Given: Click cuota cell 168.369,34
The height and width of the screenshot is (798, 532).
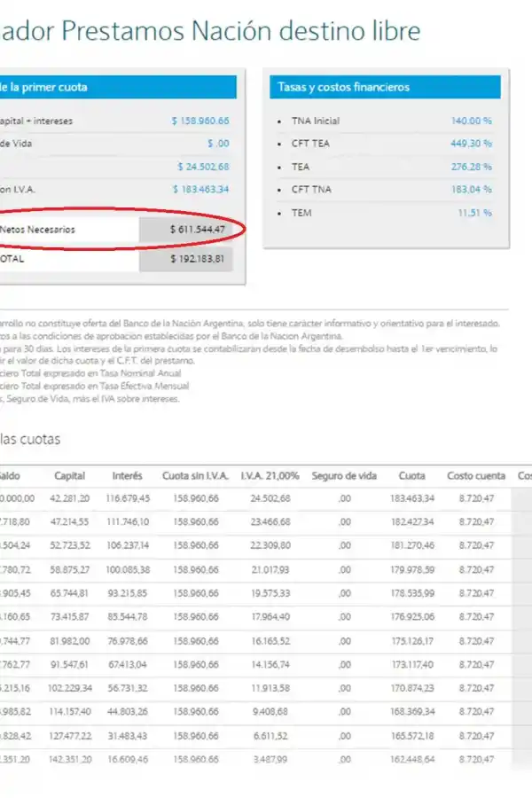Looking at the screenshot, I should tap(412, 711).
